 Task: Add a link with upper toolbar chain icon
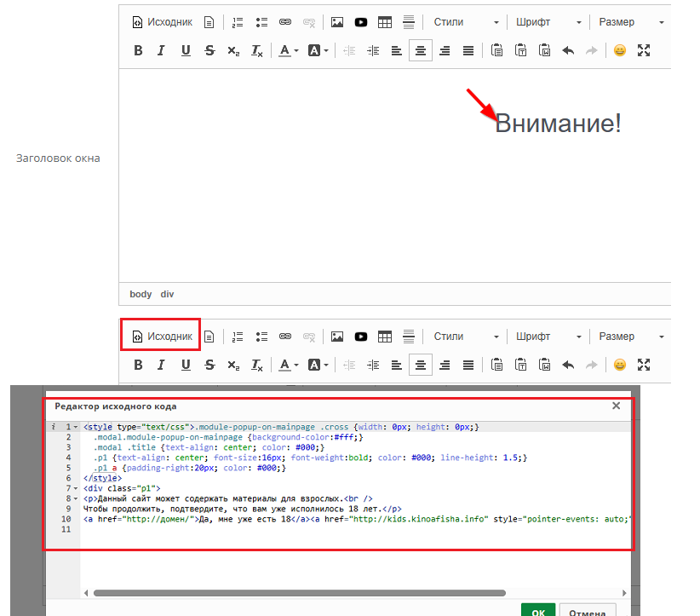pyautogui.click(x=286, y=22)
